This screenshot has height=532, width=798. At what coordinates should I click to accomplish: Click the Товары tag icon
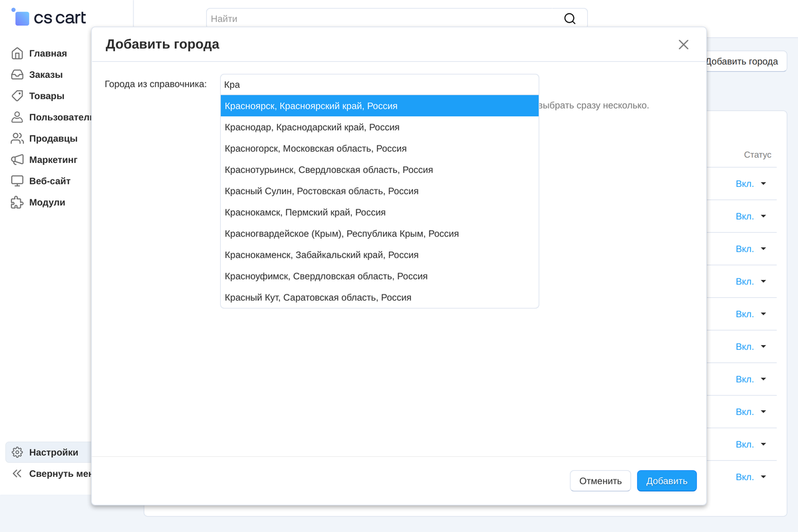click(17, 96)
